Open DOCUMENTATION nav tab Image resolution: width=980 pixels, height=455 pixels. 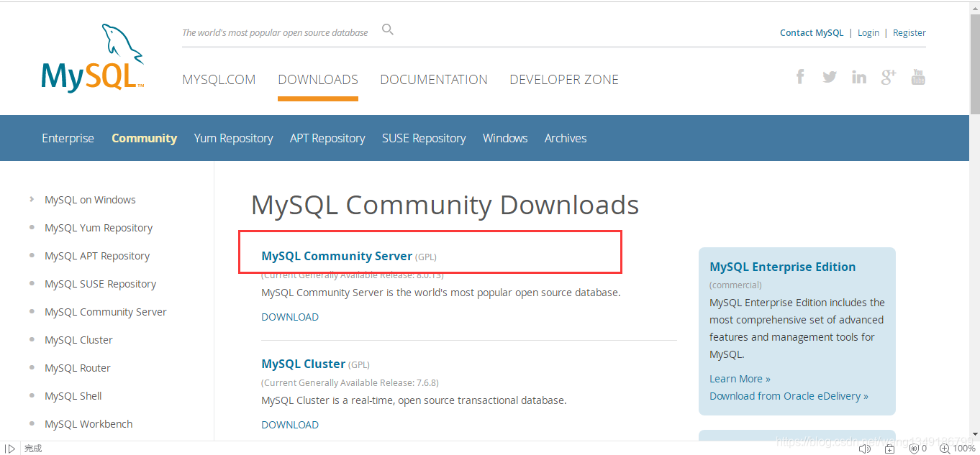[434, 80]
